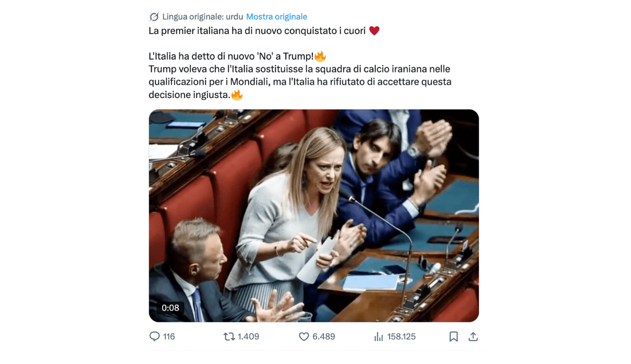The width and height of the screenshot is (631, 364).
Task: Repost using the retweet arrows icon
Action: pyautogui.click(x=229, y=336)
